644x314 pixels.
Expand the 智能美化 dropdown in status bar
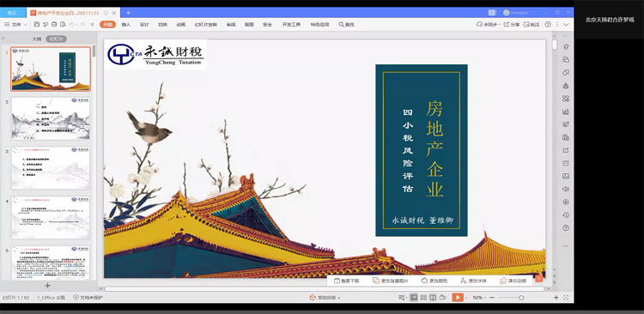pyautogui.click(x=325, y=297)
